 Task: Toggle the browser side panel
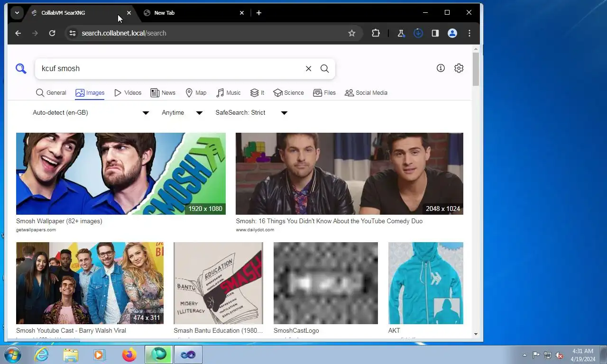pyautogui.click(x=435, y=33)
